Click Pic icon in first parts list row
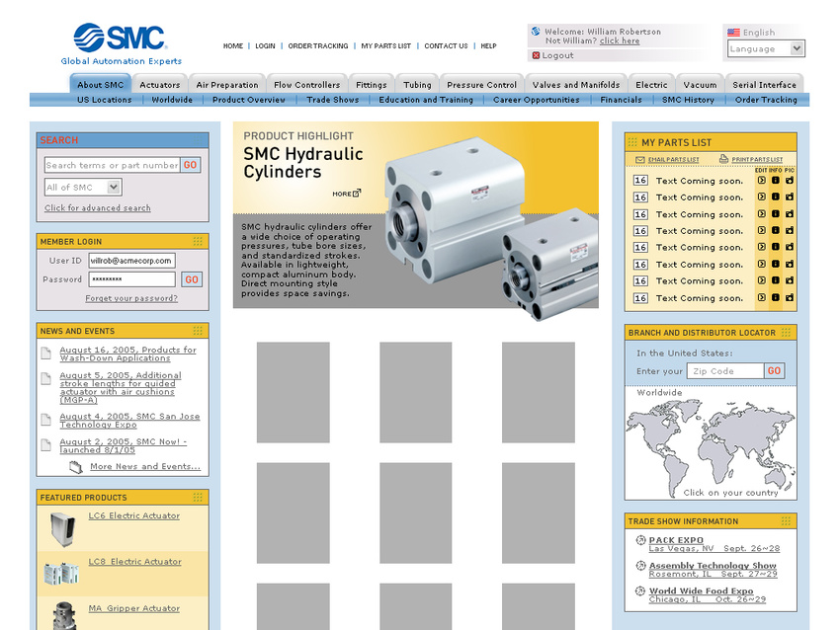This screenshot has width=840, height=630. [x=790, y=181]
